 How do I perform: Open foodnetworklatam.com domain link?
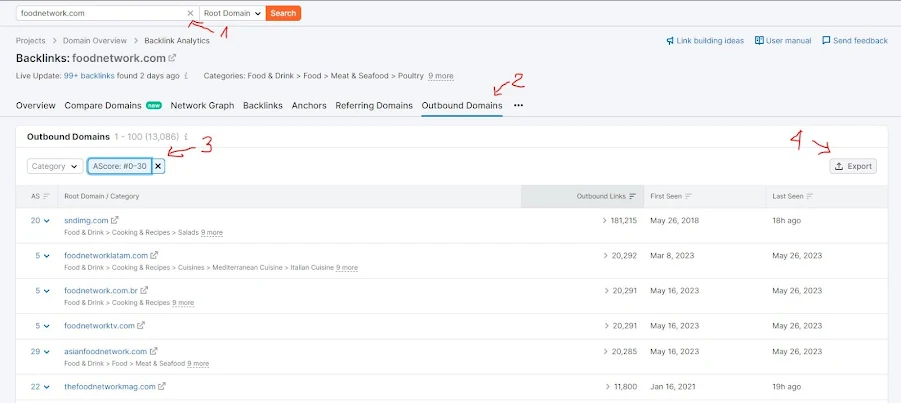point(106,255)
